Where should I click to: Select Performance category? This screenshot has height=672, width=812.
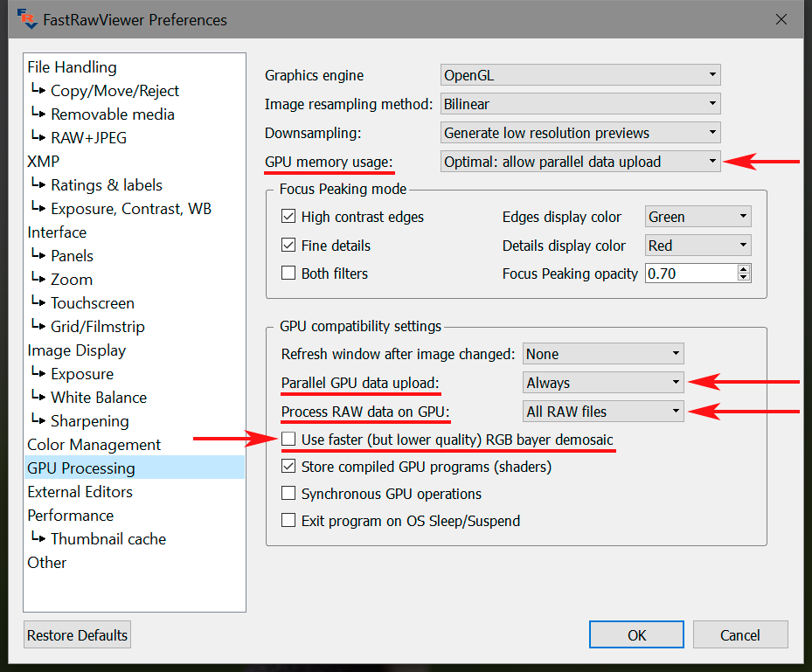tap(71, 516)
